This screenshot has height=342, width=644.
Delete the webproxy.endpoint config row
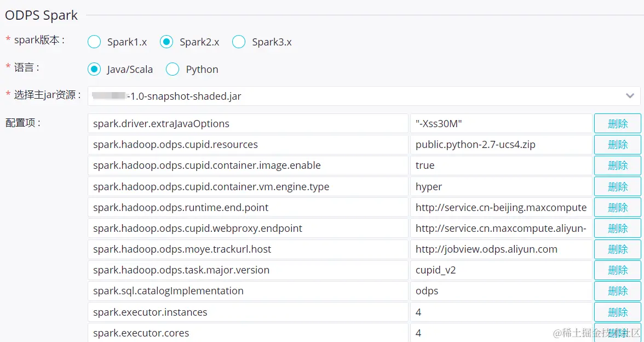617,229
